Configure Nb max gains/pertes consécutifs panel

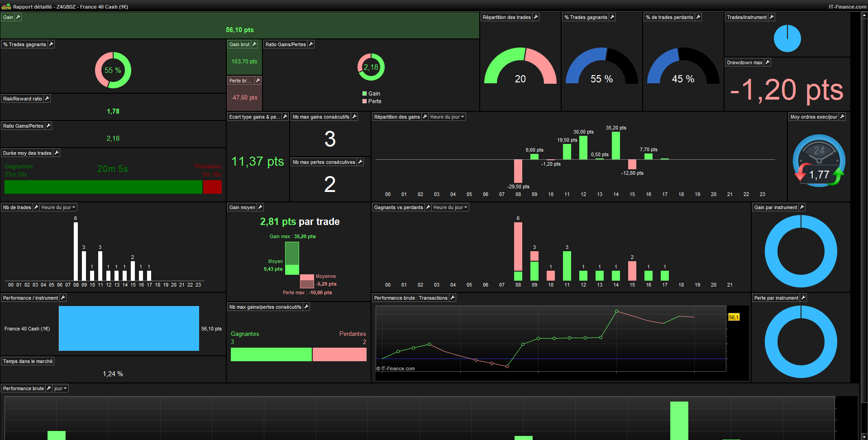point(306,307)
